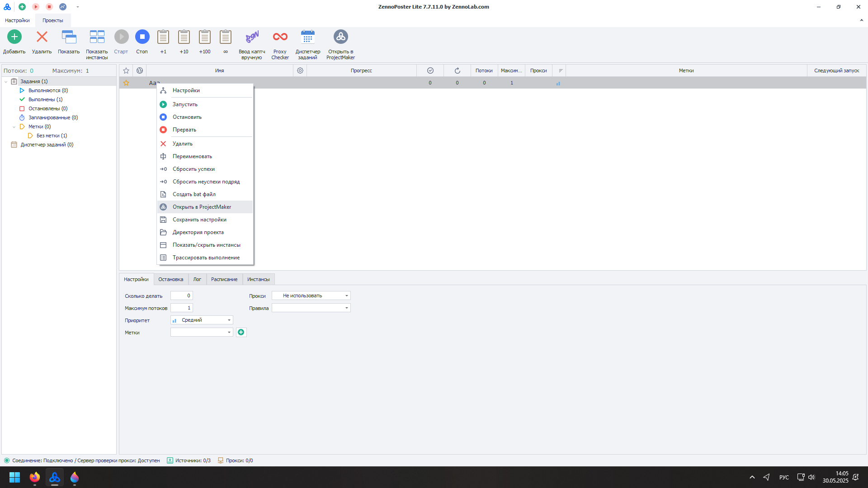Switch to the Расписание tab
This screenshot has height=488, width=868.
224,279
